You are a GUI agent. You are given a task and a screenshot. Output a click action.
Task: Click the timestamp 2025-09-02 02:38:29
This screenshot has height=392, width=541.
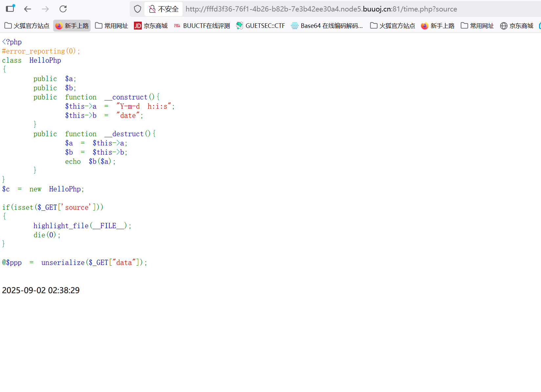(41, 290)
